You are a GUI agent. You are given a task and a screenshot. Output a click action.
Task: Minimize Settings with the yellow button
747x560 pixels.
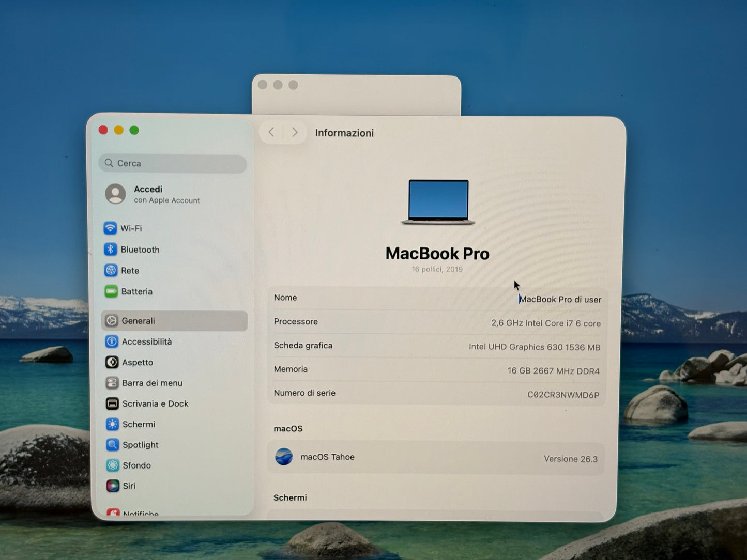[119, 130]
